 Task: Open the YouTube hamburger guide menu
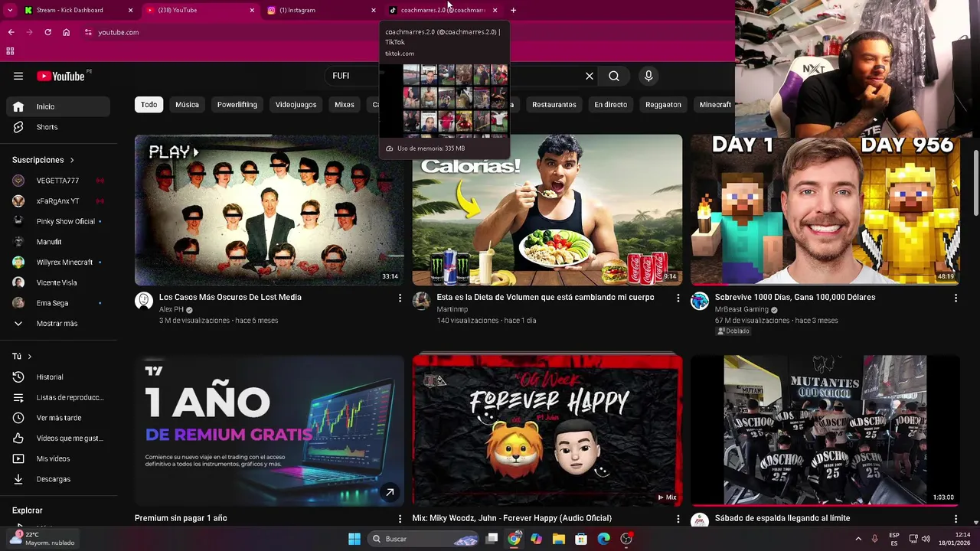coord(18,76)
